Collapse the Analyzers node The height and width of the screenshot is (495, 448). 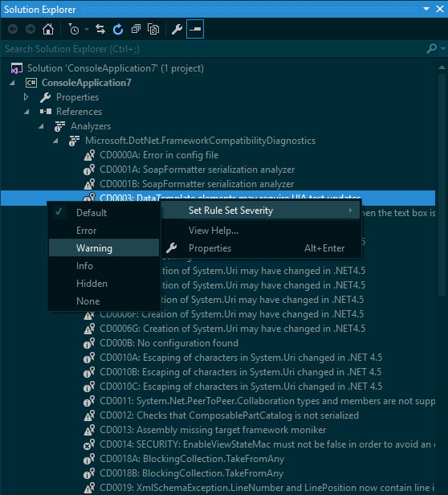pos(41,126)
